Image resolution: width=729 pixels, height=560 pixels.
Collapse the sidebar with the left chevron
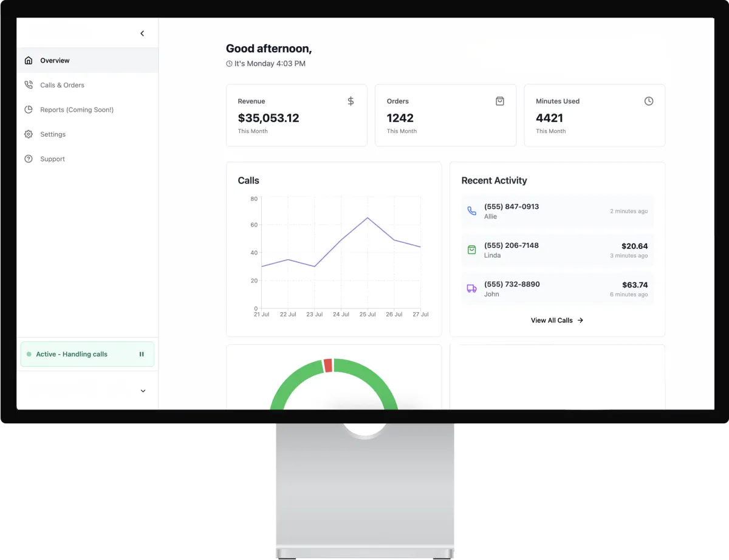tap(142, 33)
